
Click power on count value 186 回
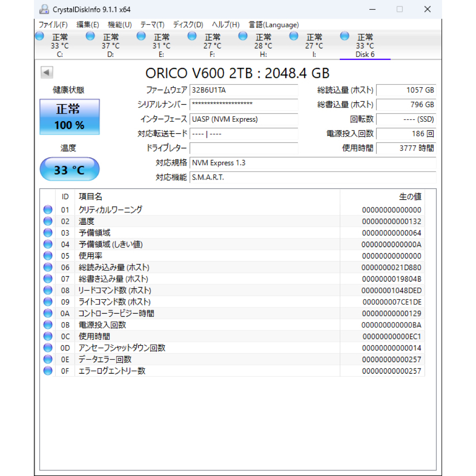[406, 134]
